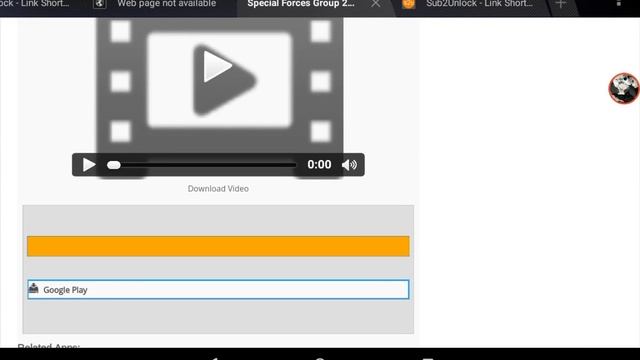This screenshot has height=360, width=640.
Task: Click the download icon beside Google Play
Action: (33, 289)
